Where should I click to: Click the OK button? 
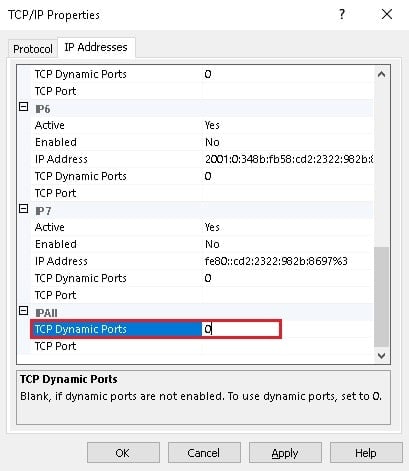point(123,453)
